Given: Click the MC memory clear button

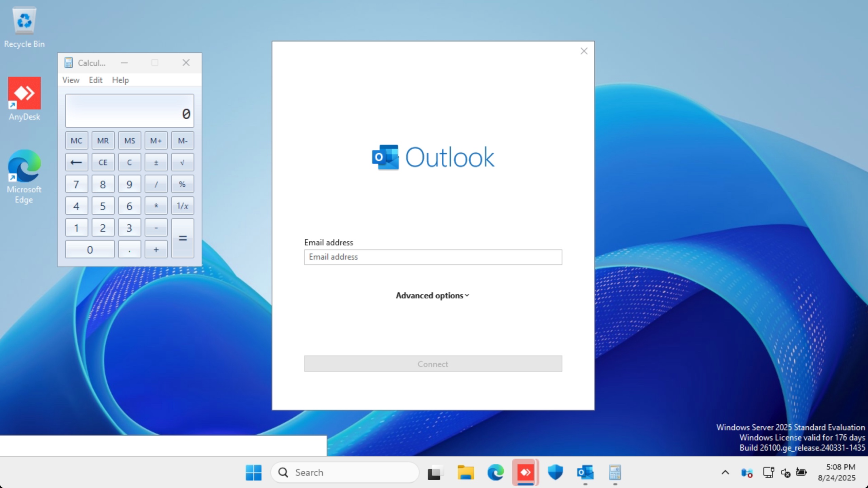Looking at the screenshot, I should click(x=76, y=140).
